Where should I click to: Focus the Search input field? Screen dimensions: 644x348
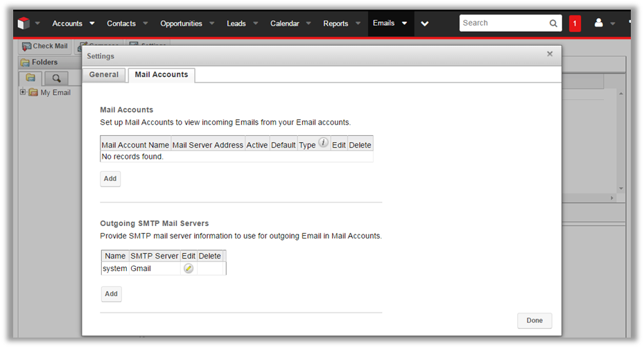click(x=503, y=23)
